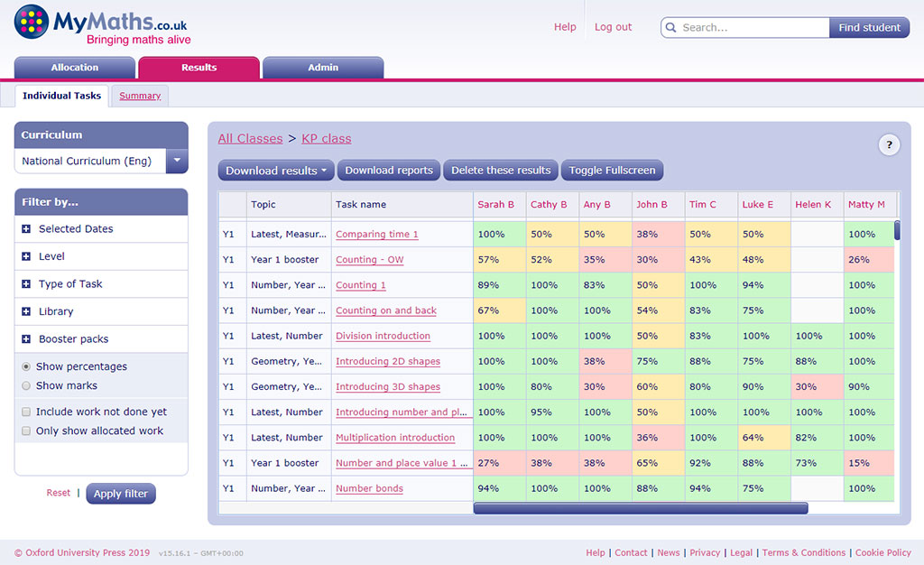Screen dimensions: 924x565
Task: Expand the Selected Dates filter
Action: (x=26, y=229)
